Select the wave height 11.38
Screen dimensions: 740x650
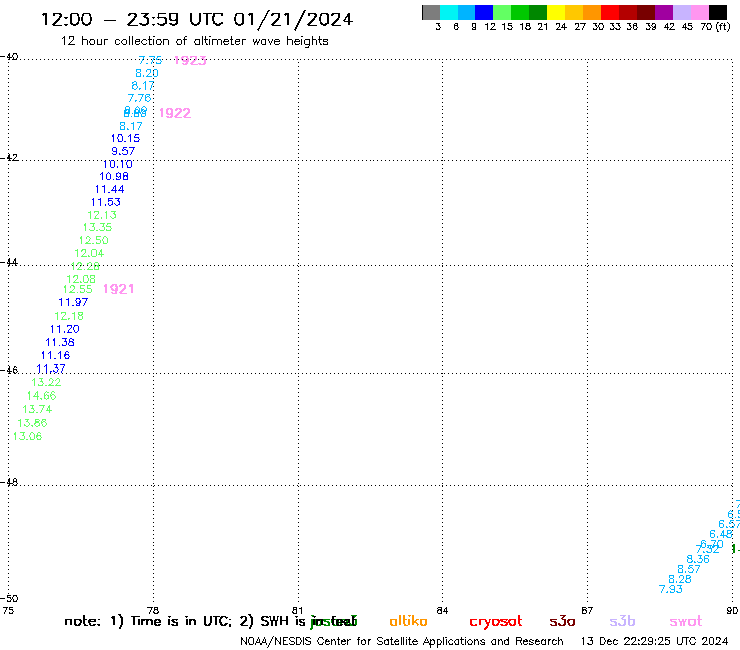60,342
